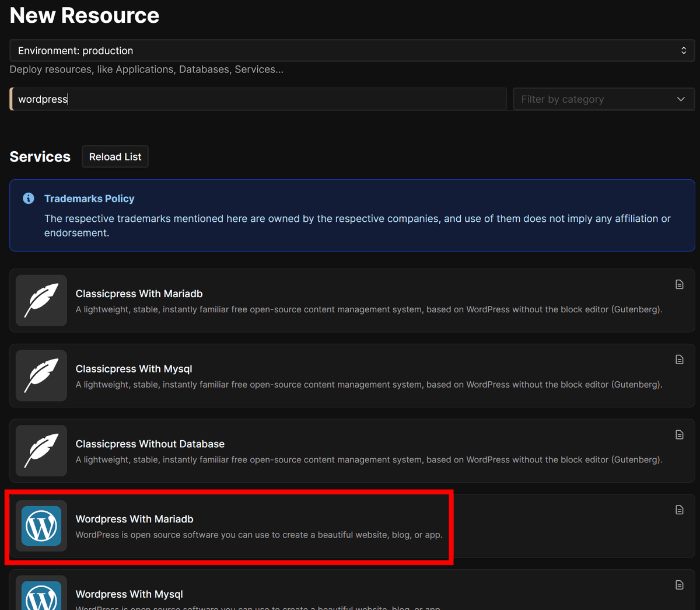This screenshot has height=610, width=700.
Task: Choose the Classicpress Without Database description text
Action: point(369,460)
